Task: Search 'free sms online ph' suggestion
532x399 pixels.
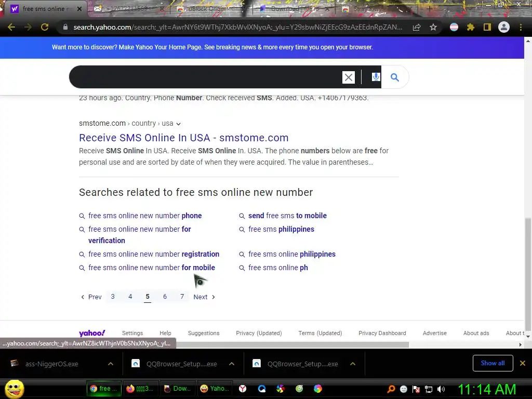Action: (278, 268)
